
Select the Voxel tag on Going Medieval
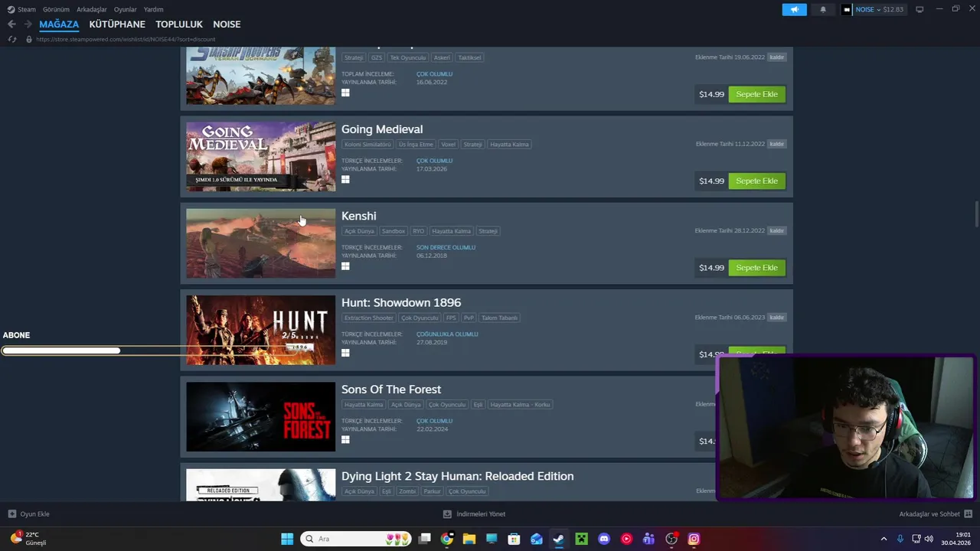pos(448,144)
